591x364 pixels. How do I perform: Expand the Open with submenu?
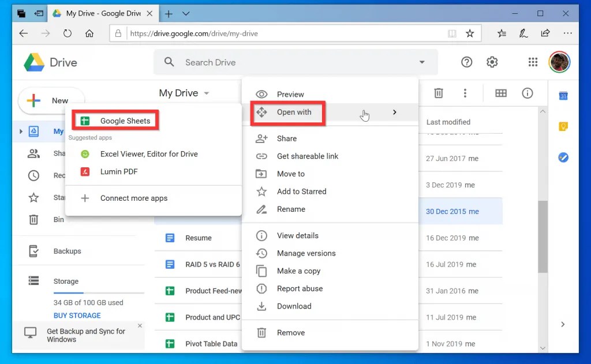395,112
